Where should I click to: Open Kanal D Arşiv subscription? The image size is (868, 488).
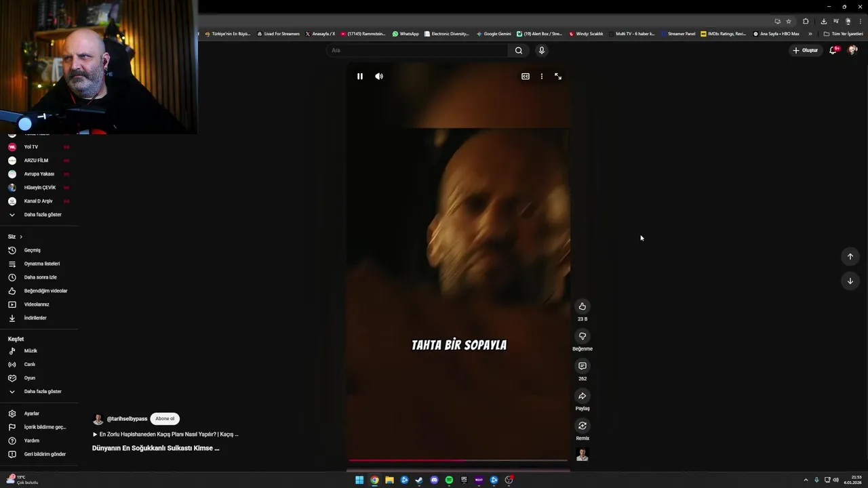39,201
